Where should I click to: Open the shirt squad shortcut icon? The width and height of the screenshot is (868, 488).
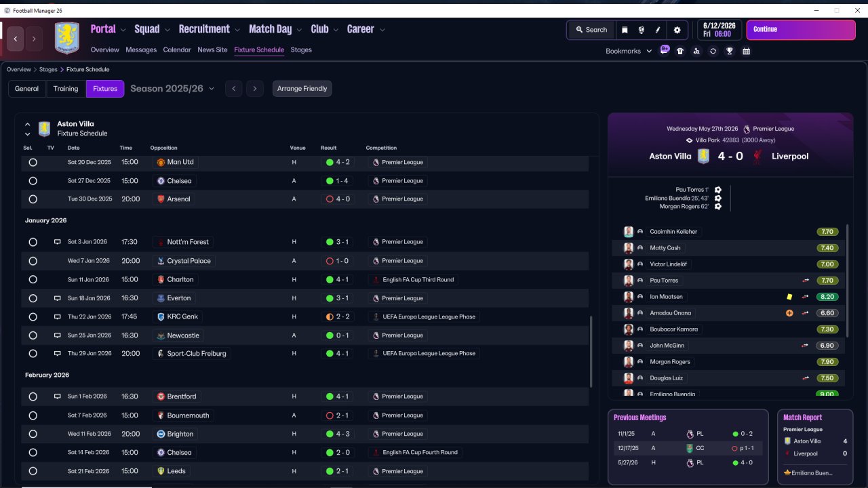click(x=680, y=51)
